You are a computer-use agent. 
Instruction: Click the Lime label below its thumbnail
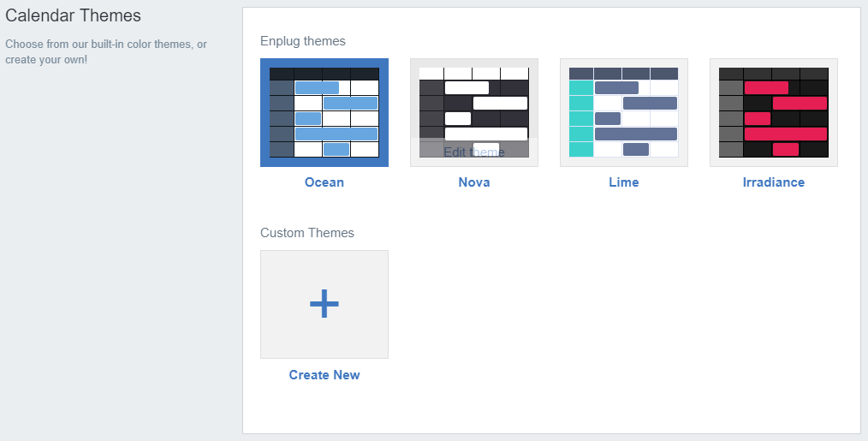[x=624, y=182]
